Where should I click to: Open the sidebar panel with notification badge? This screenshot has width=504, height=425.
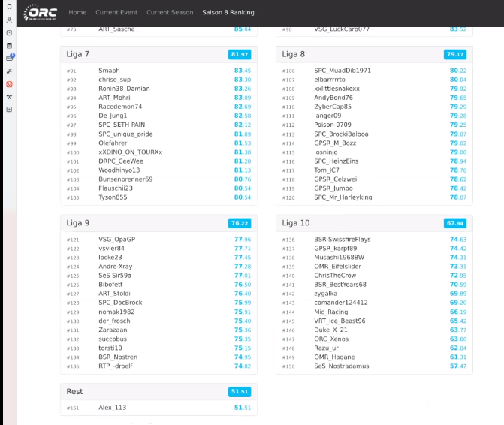pyautogui.click(x=9, y=59)
